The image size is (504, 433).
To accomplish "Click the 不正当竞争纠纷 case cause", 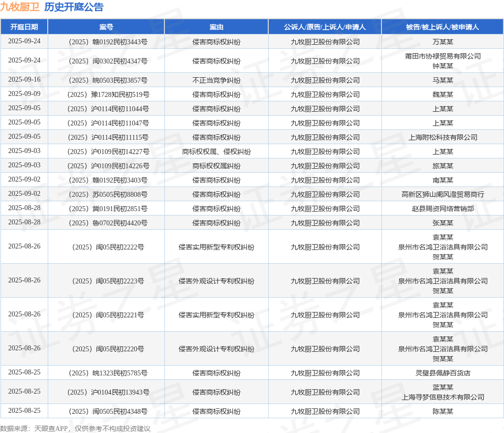I will (x=217, y=80).
